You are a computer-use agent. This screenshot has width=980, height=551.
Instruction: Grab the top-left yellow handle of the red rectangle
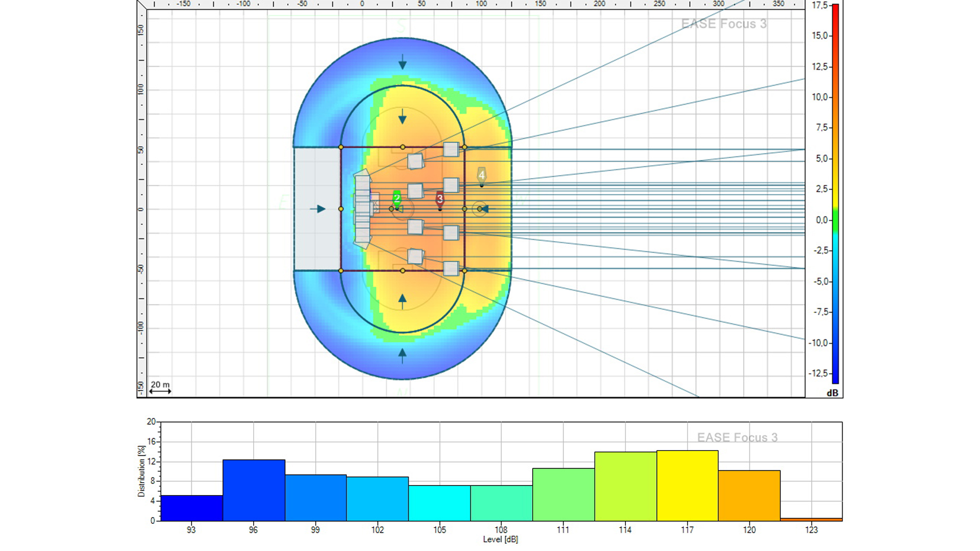[x=341, y=147]
